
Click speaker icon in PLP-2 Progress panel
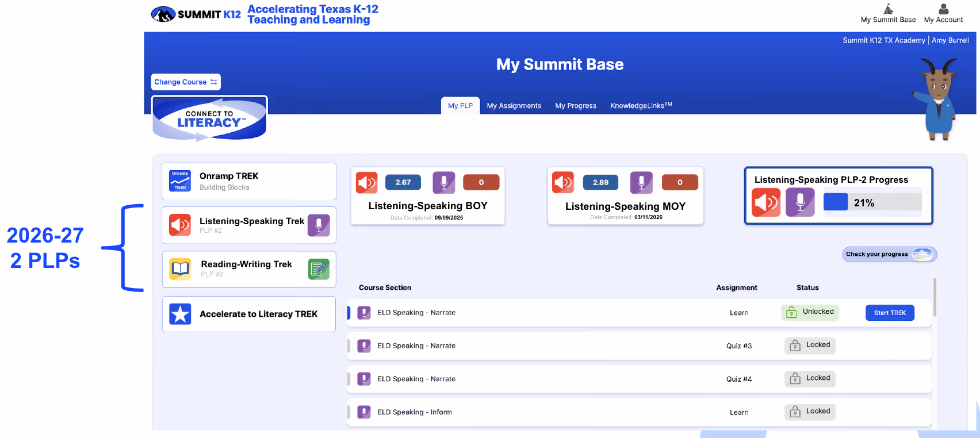tap(766, 202)
